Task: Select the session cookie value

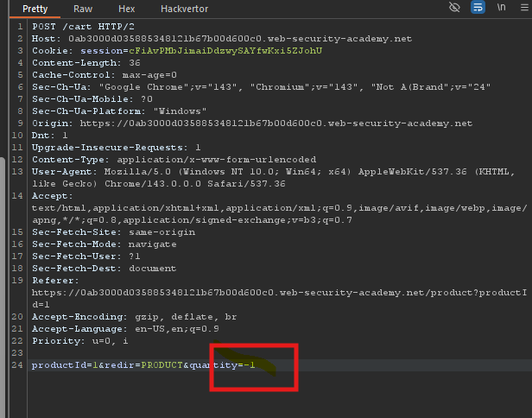Action: coord(225,51)
